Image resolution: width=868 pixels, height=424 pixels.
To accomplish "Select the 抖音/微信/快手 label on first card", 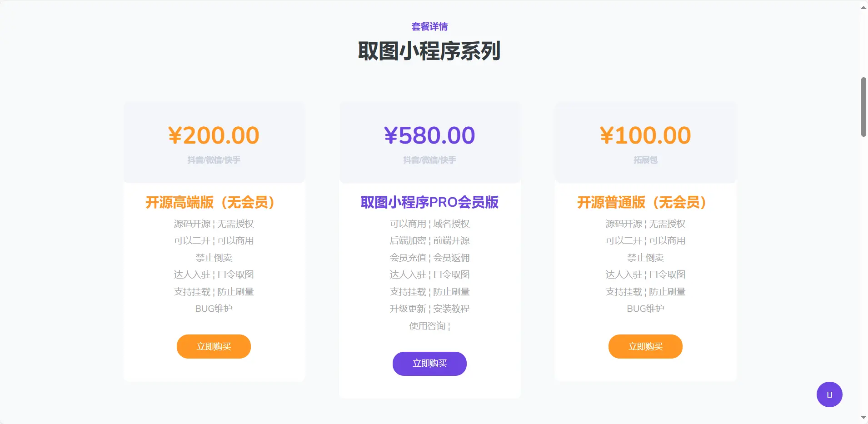I will point(214,160).
